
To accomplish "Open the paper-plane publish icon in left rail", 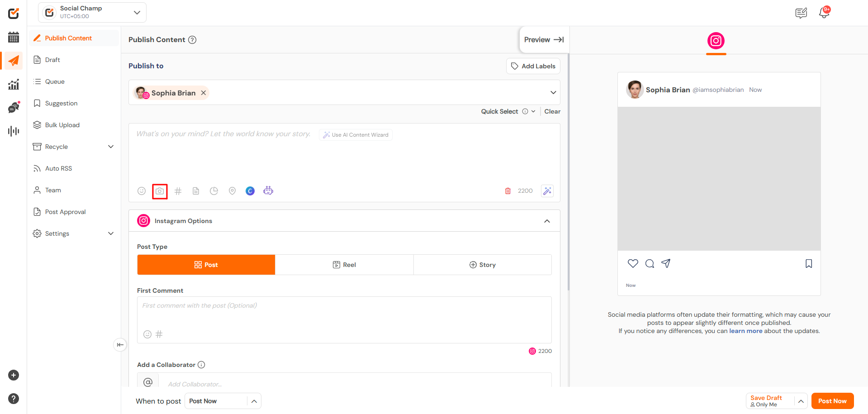I will (x=14, y=61).
